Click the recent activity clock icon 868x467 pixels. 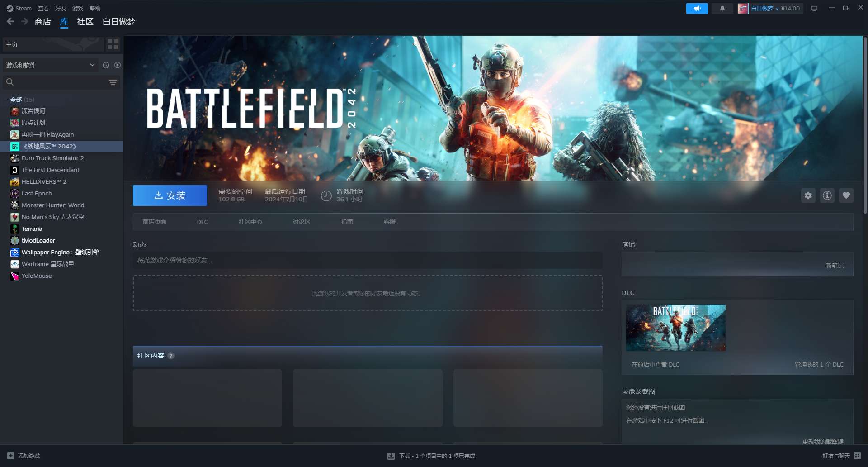[x=106, y=65]
